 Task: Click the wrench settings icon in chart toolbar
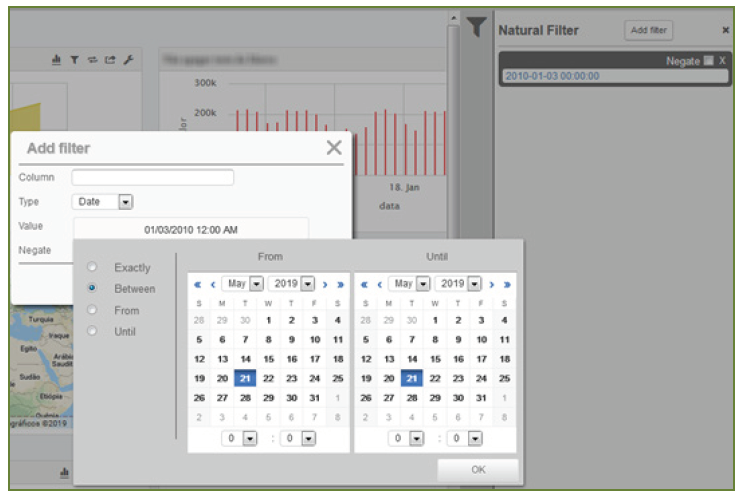tap(128, 61)
